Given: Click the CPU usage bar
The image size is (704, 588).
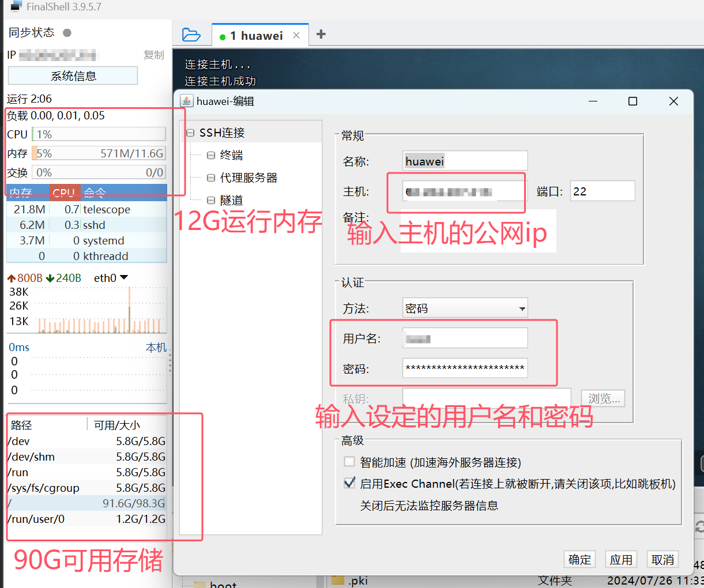Looking at the screenshot, I should [99, 134].
